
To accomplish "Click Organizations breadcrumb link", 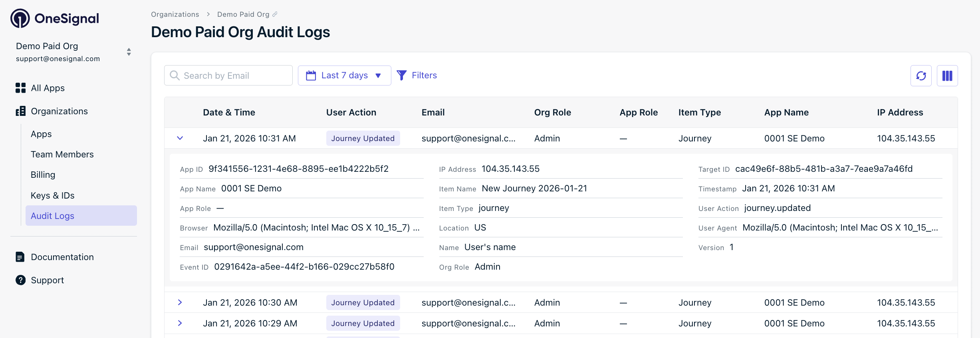I will (x=175, y=14).
